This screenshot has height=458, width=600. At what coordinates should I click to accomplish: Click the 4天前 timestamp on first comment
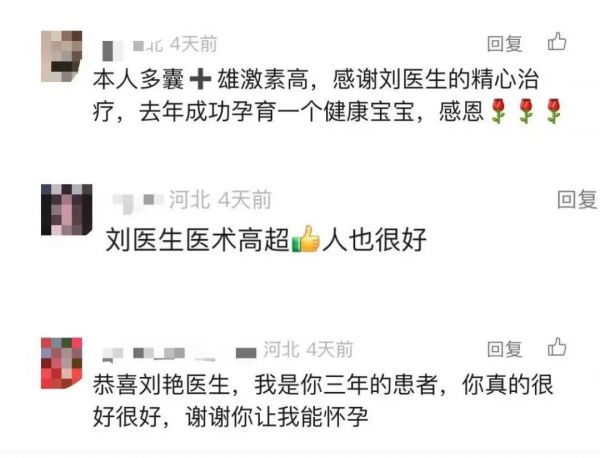point(194,44)
